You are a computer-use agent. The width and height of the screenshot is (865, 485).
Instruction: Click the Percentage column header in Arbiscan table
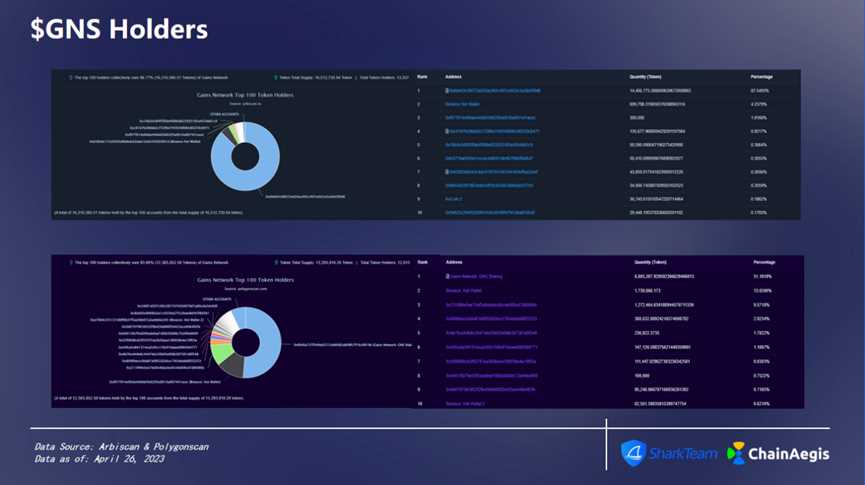point(763,76)
